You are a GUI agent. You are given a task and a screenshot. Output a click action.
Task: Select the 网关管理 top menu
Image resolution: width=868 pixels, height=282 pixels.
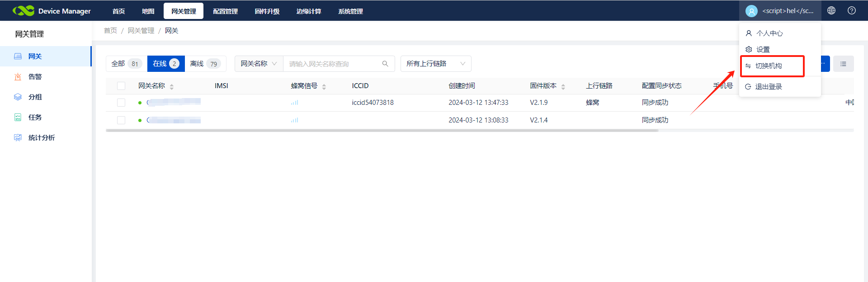pos(184,11)
